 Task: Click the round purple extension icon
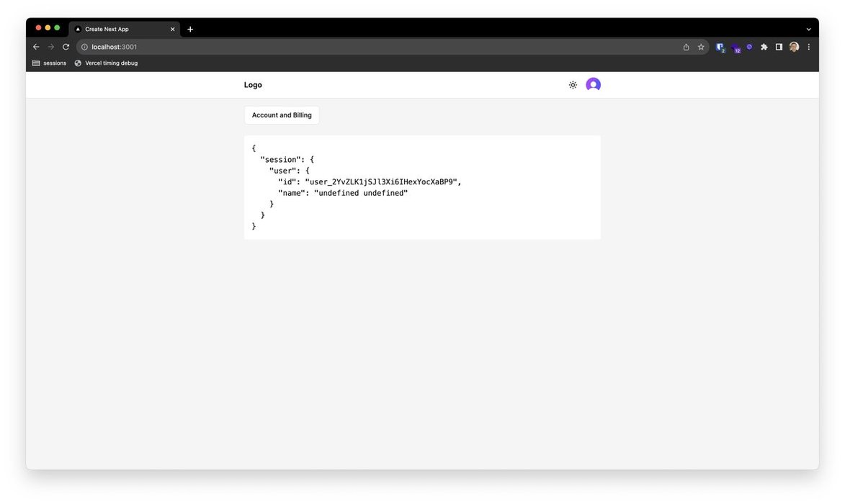749,47
